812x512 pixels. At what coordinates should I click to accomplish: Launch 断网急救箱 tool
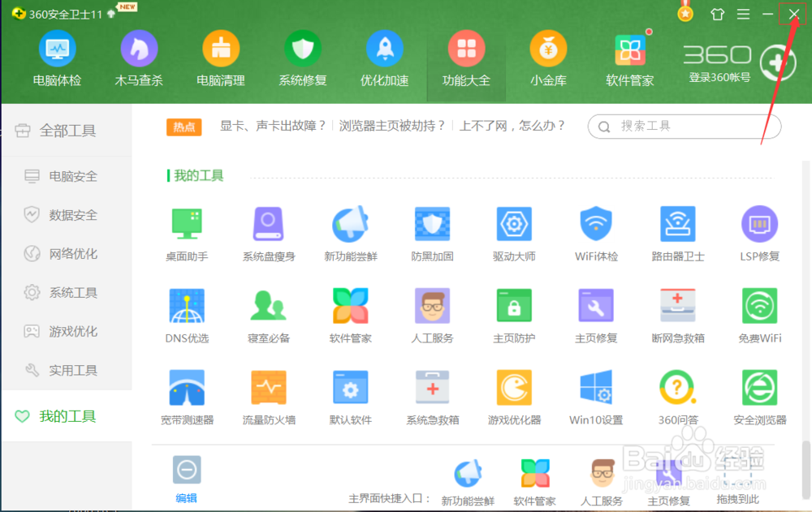pyautogui.click(x=678, y=316)
